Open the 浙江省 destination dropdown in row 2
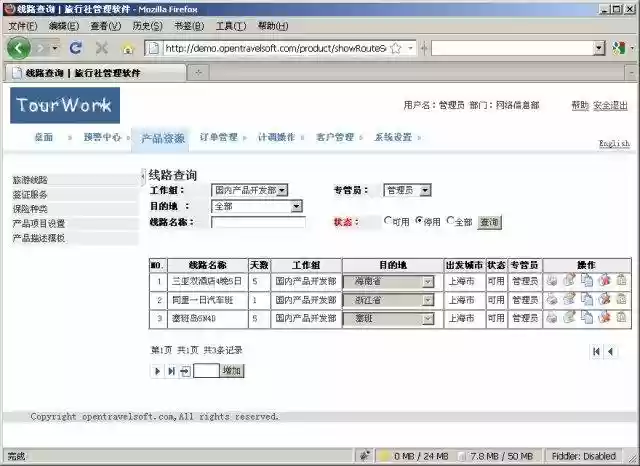640x466 pixels. pos(388,300)
